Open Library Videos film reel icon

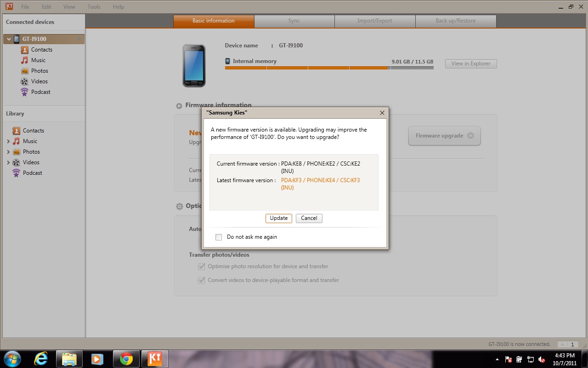(17, 162)
